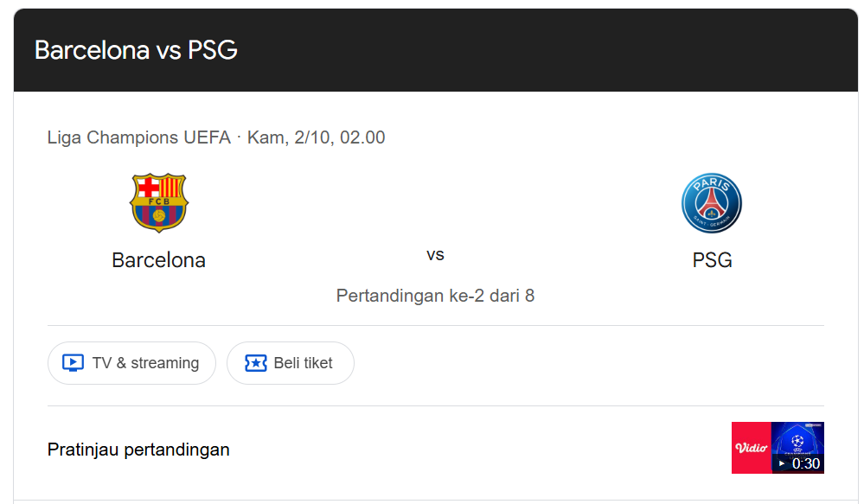Click the Pertandingan ke-2 dari 8 text

tap(435, 296)
